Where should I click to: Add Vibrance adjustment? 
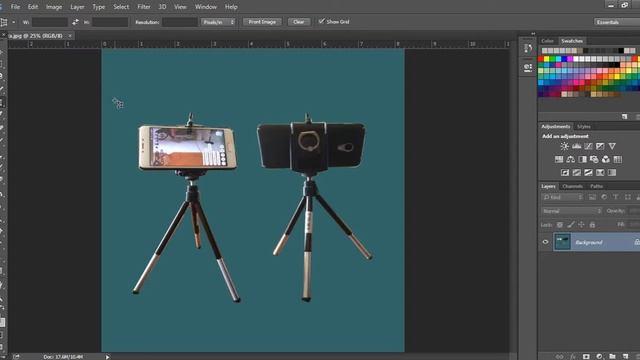(612, 146)
